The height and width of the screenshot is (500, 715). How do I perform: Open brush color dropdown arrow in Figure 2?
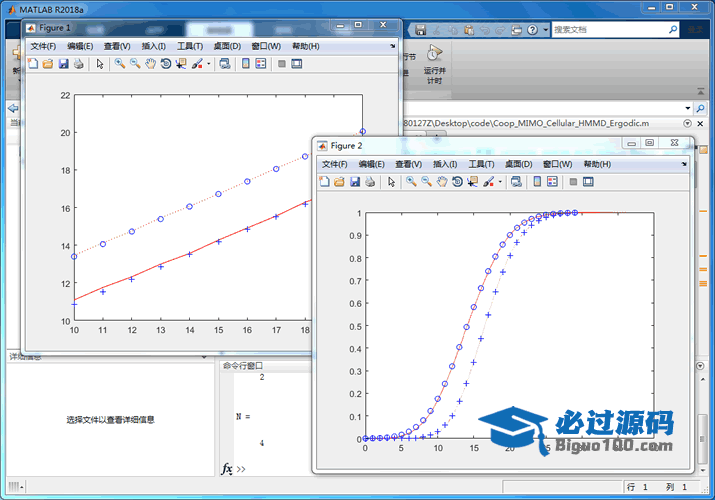click(500, 182)
